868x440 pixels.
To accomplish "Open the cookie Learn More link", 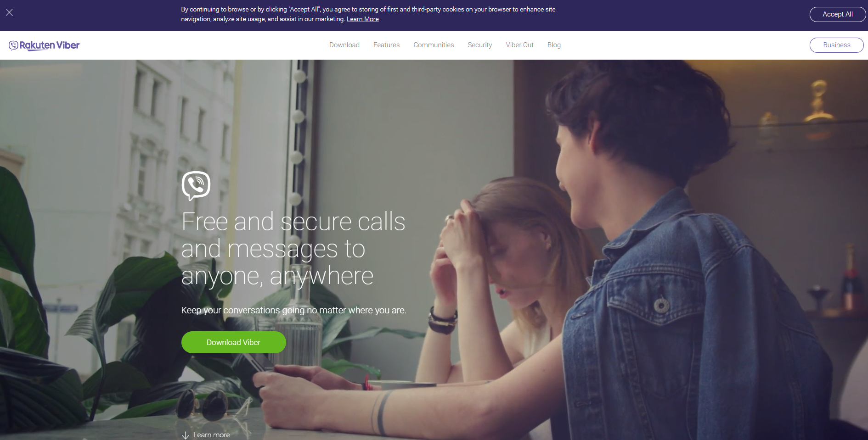I will 362,19.
